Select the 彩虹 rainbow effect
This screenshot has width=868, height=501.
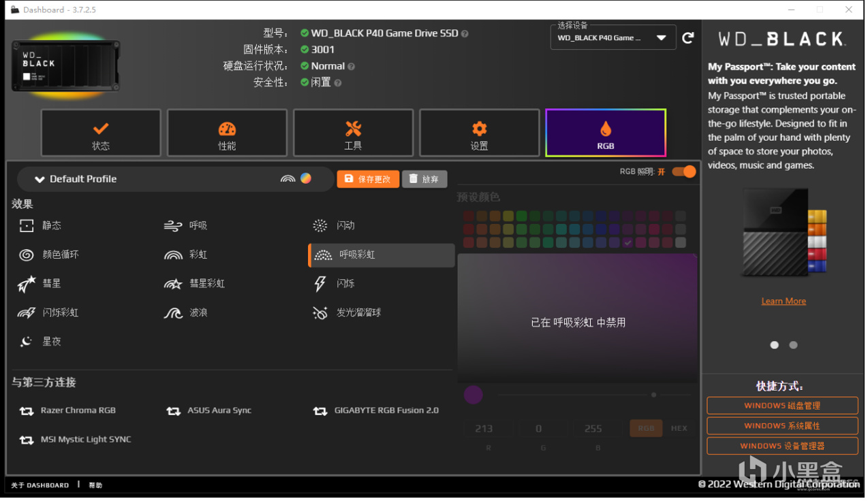click(185, 255)
